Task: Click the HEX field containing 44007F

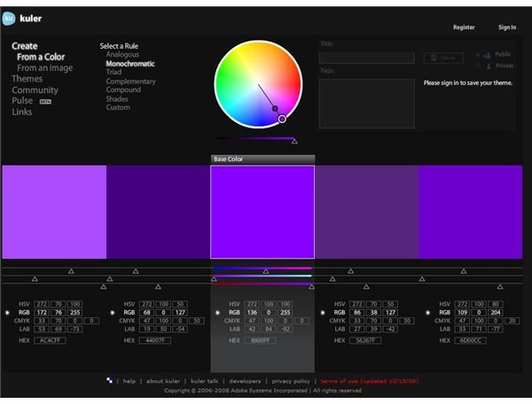Action: (155, 340)
